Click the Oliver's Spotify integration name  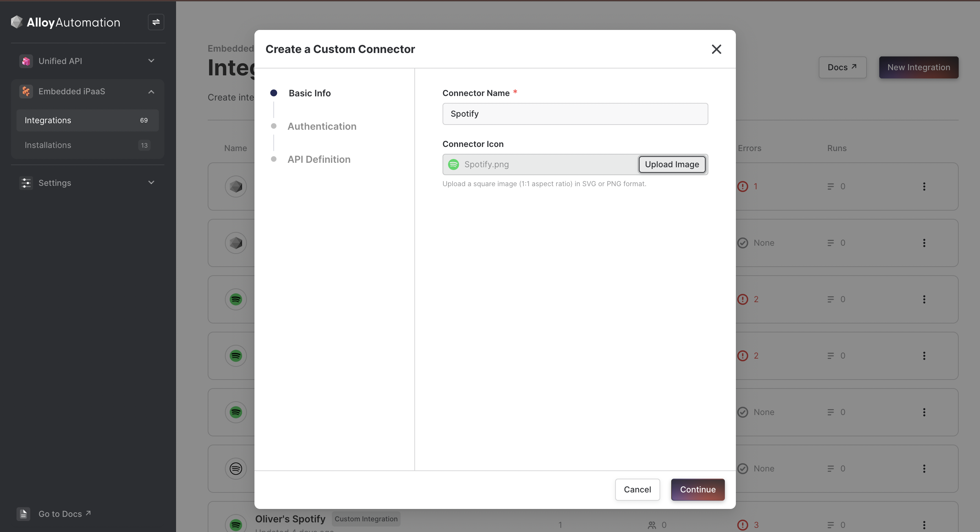tap(290, 519)
